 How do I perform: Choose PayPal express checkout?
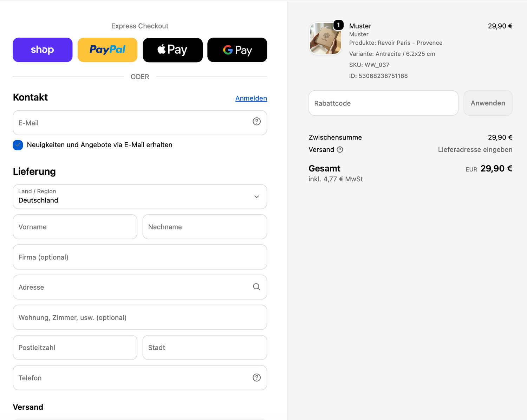click(x=108, y=50)
